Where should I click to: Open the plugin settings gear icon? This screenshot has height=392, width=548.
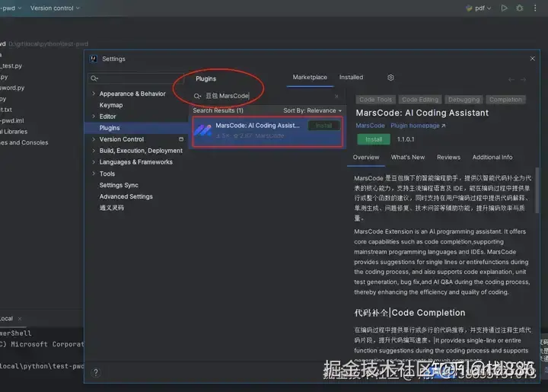(x=390, y=77)
